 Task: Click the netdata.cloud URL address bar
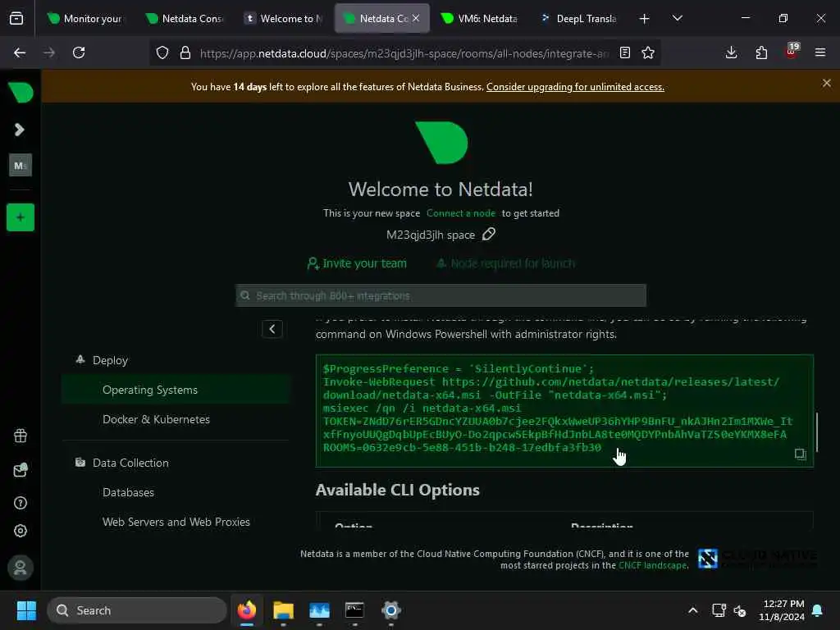(404, 53)
